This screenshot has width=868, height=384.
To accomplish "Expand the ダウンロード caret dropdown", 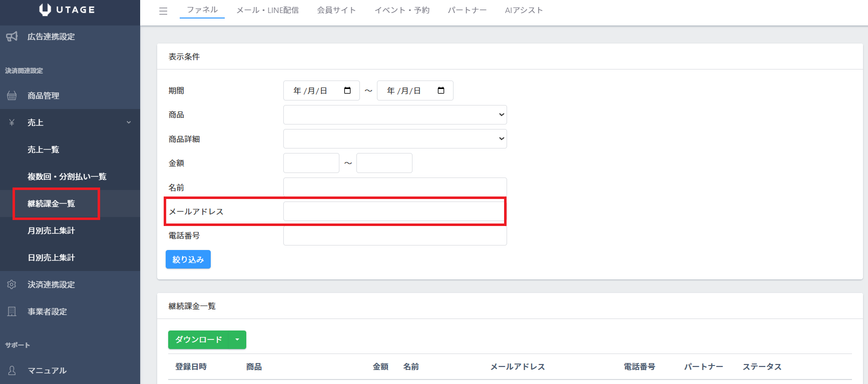I will coord(237,340).
